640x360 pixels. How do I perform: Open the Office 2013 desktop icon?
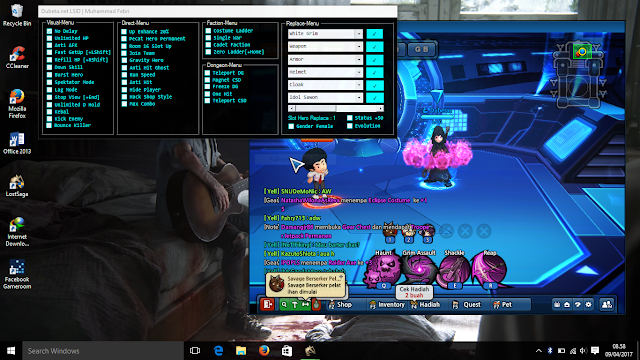click(x=17, y=143)
